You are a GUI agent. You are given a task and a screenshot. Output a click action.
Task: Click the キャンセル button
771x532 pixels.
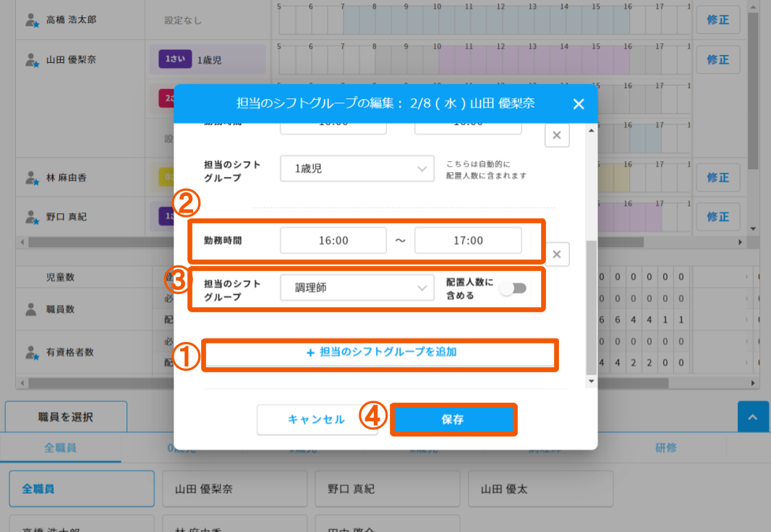pos(316,420)
